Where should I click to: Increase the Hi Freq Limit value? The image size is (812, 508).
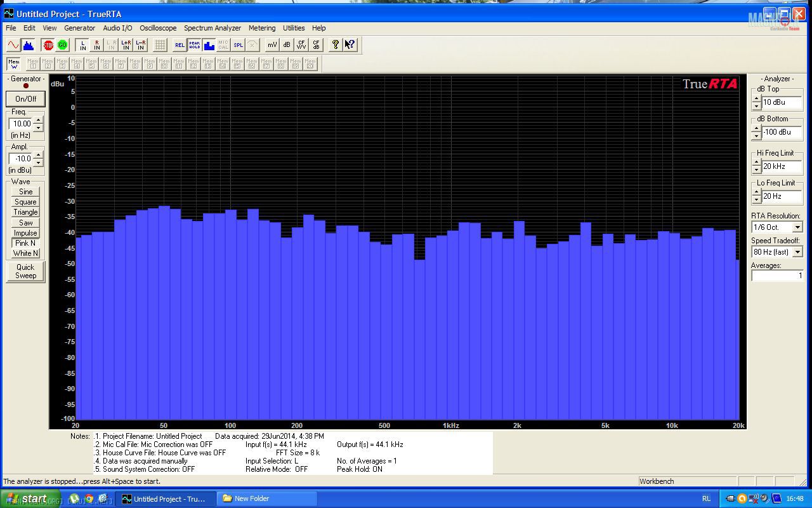pyautogui.click(x=756, y=163)
